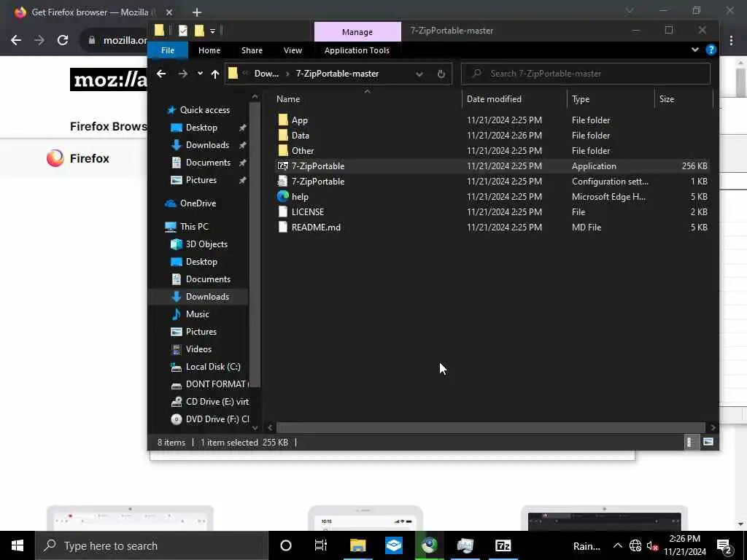The width and height of the screenshot is (747, 560).
Task: Click the browser mozilla.org address bar
Action: [x=125, y=41]
